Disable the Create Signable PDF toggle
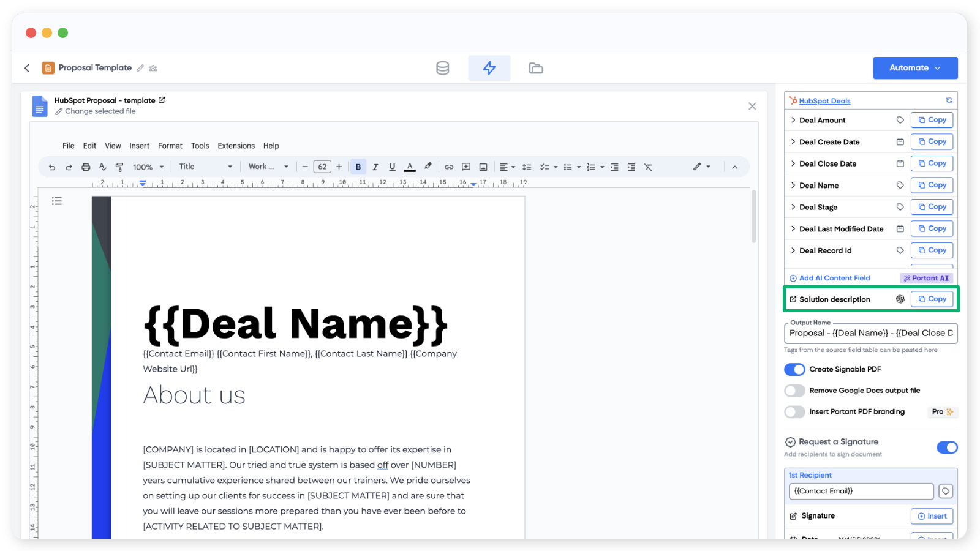980x551 pixels. point(794,369)
